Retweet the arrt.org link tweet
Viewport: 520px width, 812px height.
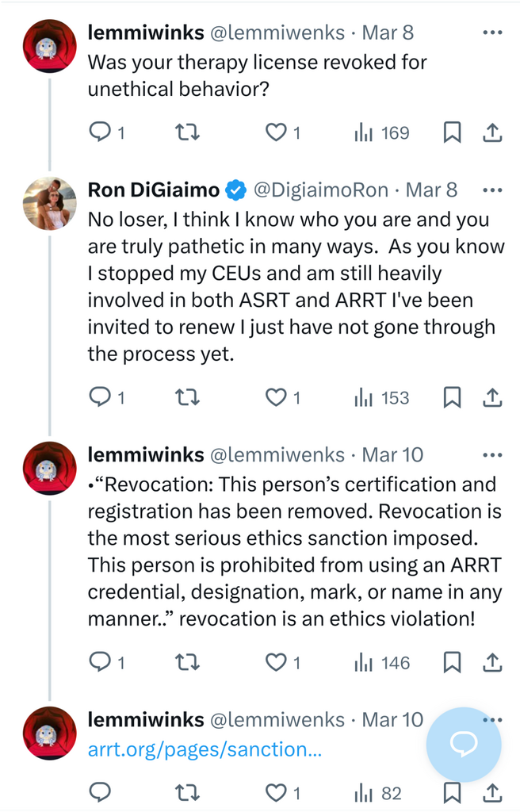tap(186, 792)
